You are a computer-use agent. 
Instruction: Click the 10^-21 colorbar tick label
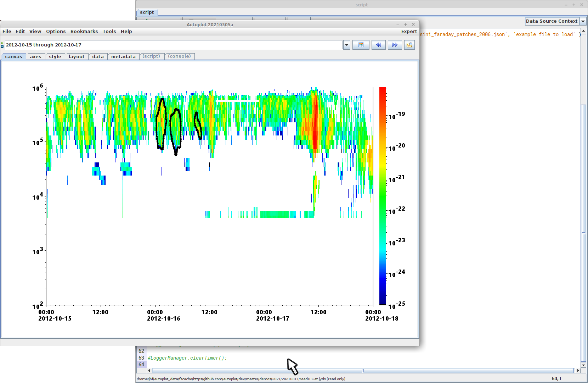[x=397, y=179]
